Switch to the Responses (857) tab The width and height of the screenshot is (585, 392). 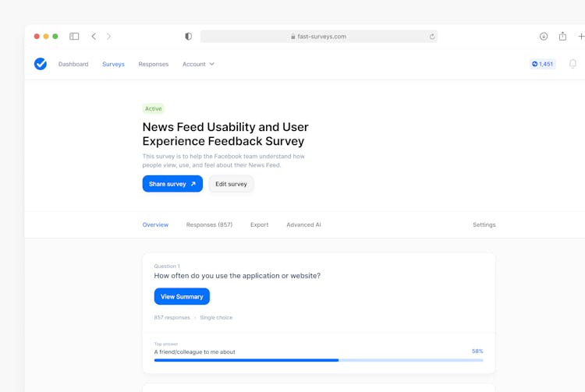pos(209,224)
